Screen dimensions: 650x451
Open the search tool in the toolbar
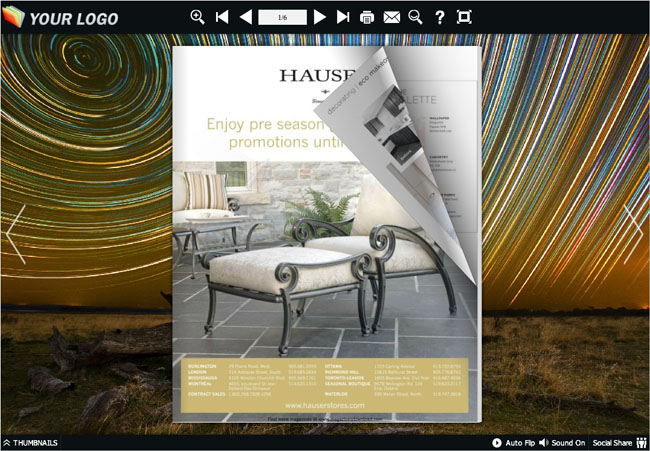pos(415,17)
